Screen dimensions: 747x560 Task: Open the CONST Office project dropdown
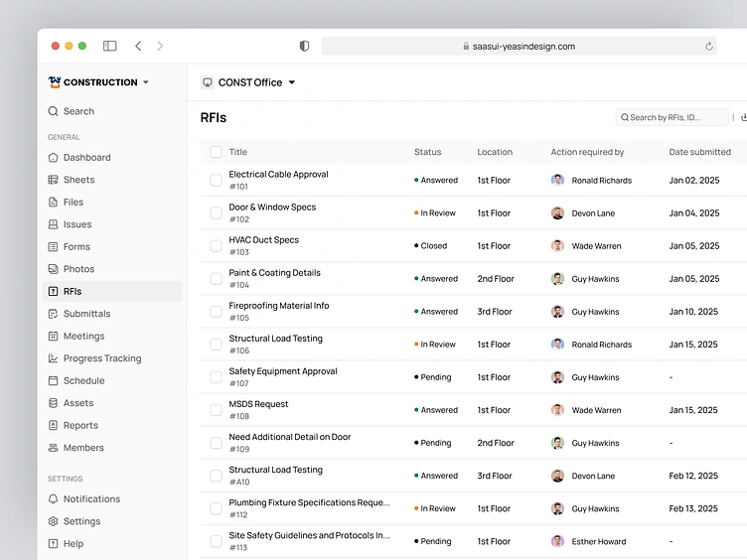(x=292, y=82)
